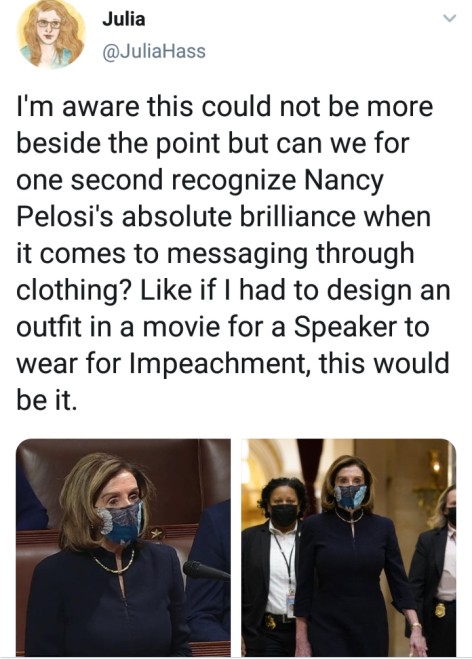Click the display name Julia

pyautogui.click(x=123, y=19)
